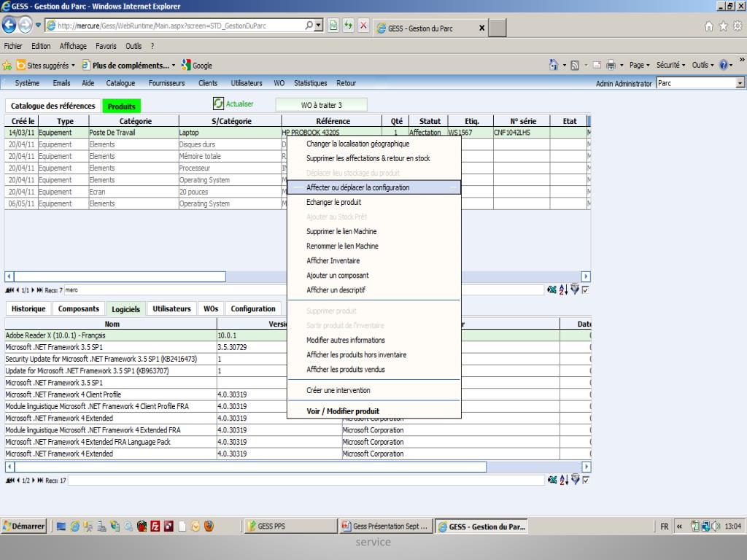The width and height of the screenshot is (747, 560).
Task: Open the address bar history dropdown arrow
Action: click(x=319, y=26)
